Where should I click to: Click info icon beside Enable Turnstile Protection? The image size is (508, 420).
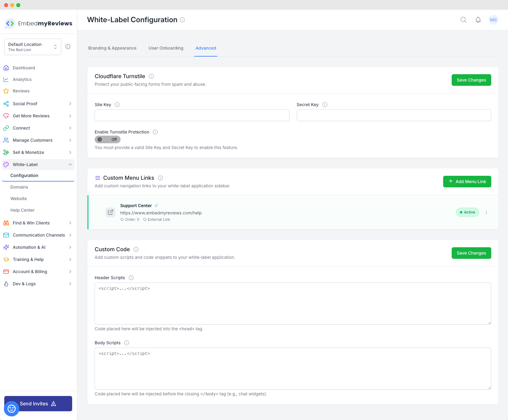coord(155,132)
